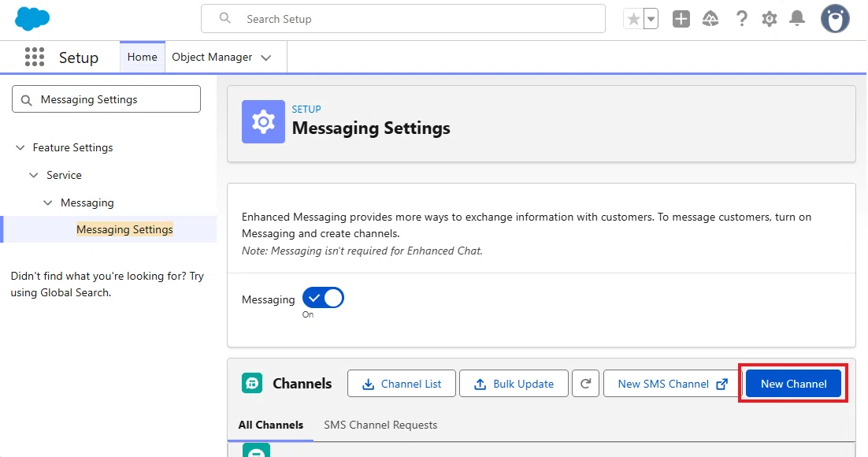Click the Service label in the sidebar

coord(64,175)
